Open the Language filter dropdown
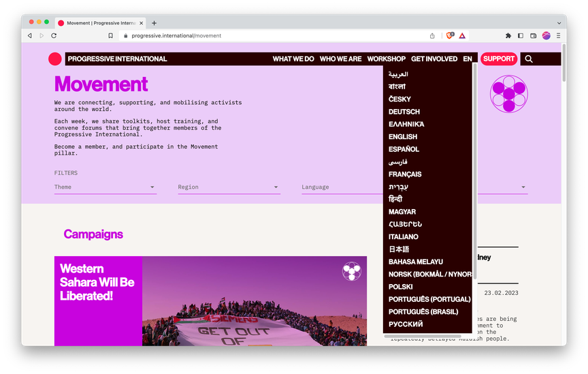Image resolution: width=588 pixels, height=374 pixels. click(342, 187)
